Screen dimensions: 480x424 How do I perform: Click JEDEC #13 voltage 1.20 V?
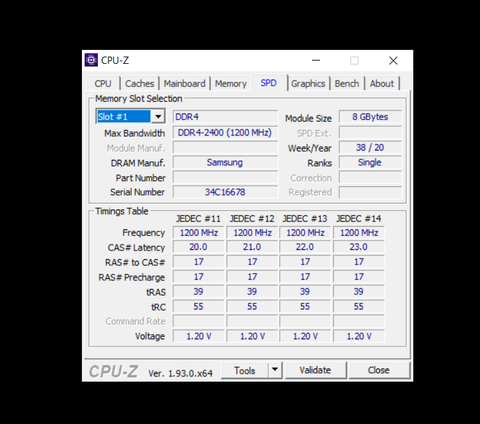[x=305, y=336]
